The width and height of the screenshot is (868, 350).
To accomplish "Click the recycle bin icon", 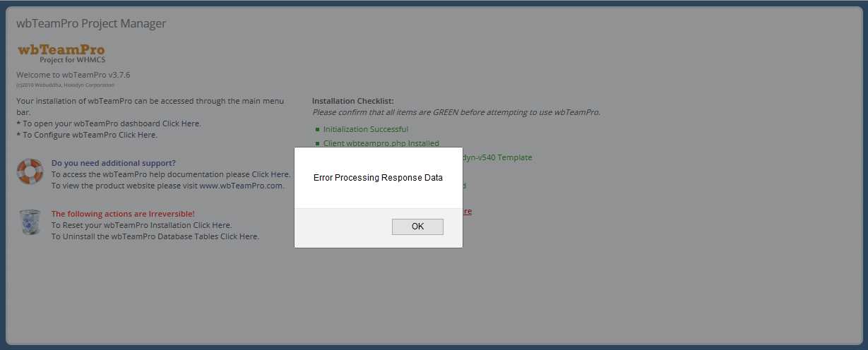I will 30,222.
